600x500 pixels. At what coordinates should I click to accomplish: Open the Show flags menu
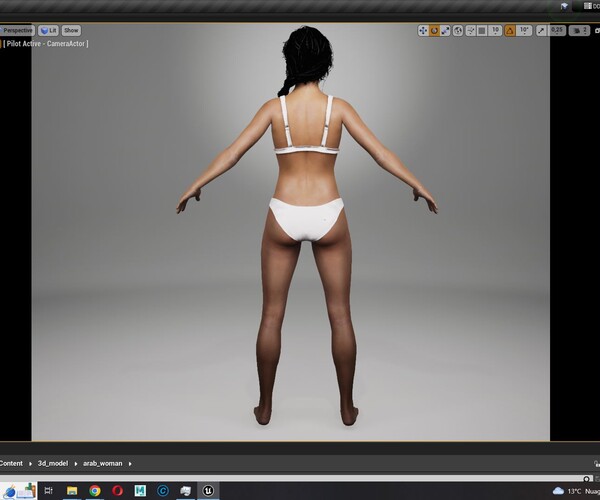(x=71, y=30)
